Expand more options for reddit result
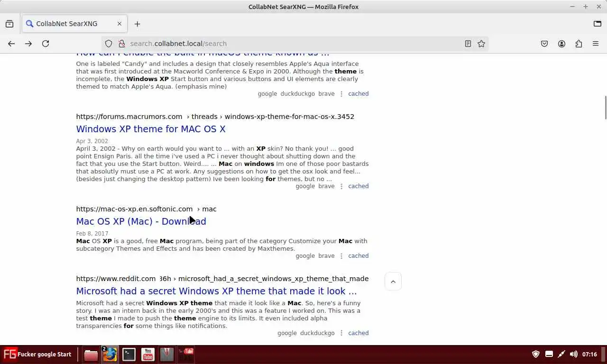Viewport: 607px width, 364px height. (x=341, y=333)
